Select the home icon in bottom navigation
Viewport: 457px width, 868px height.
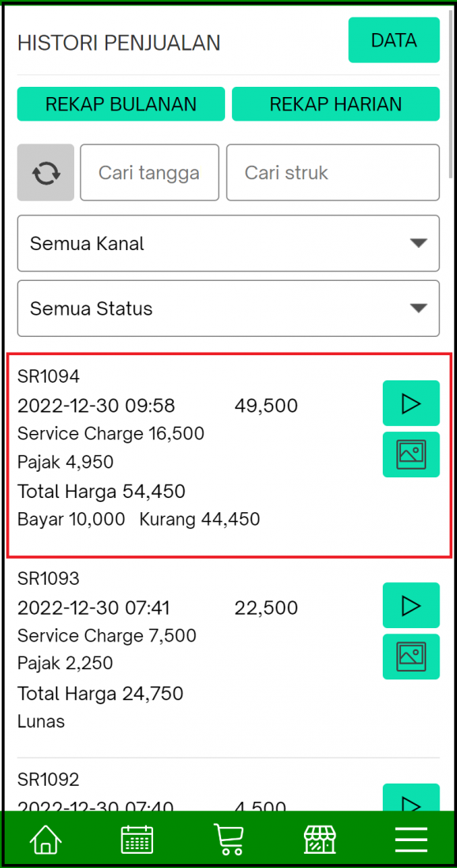[45, 839]
